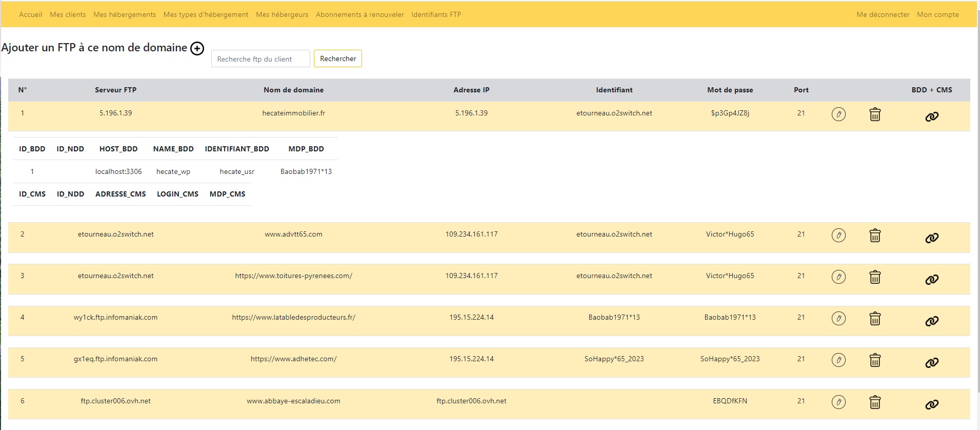Delete the latabledesproducteurs.fr FTP entry
980x430 pixels.
click(875, 318)
